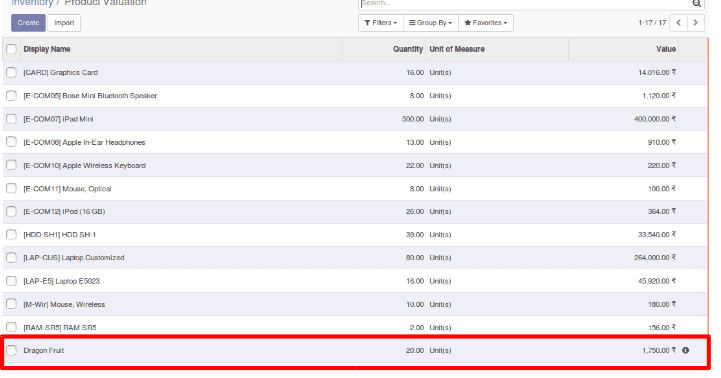Open info icon on Dragon Fruit row
This screenshot has width=721, height=378.
[686, 350]
